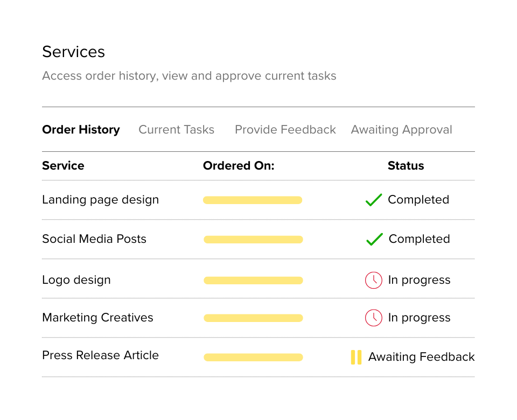Click the yellow date bar for Press Release Article
The width and height of the screenshot is (517, 420).
click(x=253, y=358)
